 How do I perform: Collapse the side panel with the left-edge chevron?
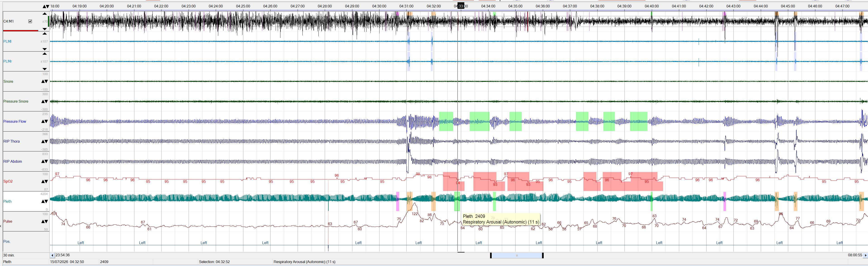point(1,226)
